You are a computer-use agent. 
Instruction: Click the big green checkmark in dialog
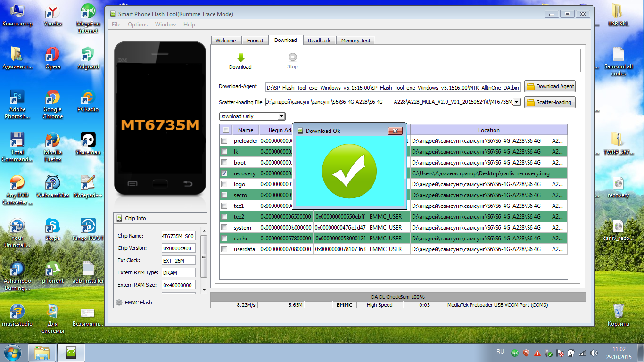(349, 171)
